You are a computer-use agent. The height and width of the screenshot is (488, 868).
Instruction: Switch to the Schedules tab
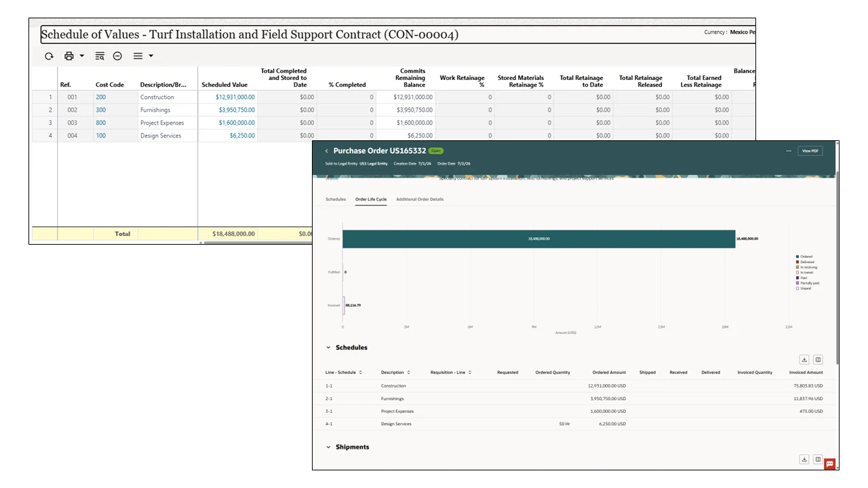pos(336,199)
